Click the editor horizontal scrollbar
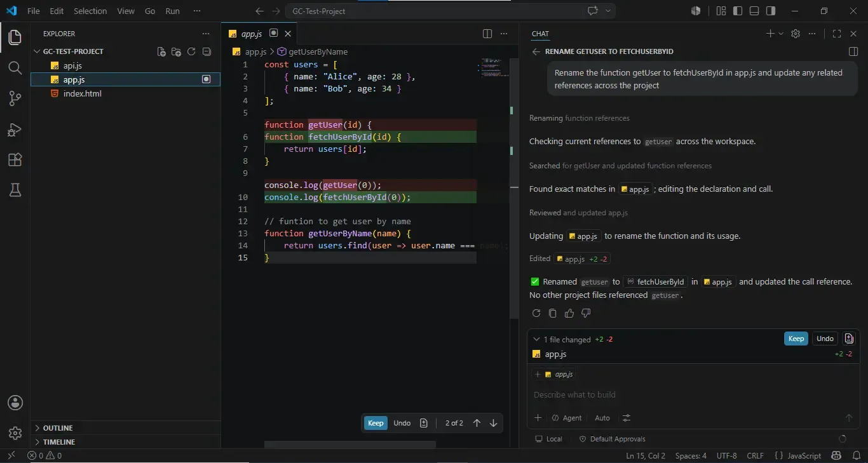868x463 pixels. click(350, 445)
